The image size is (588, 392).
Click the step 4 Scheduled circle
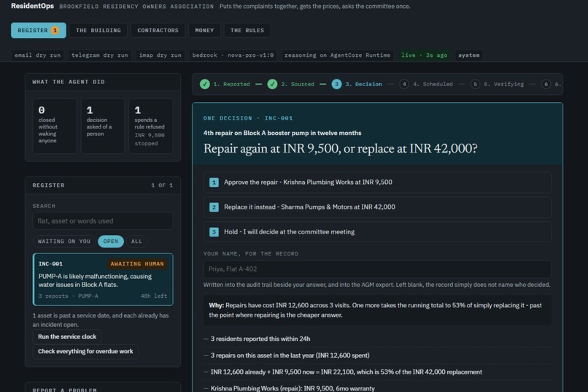404,84
